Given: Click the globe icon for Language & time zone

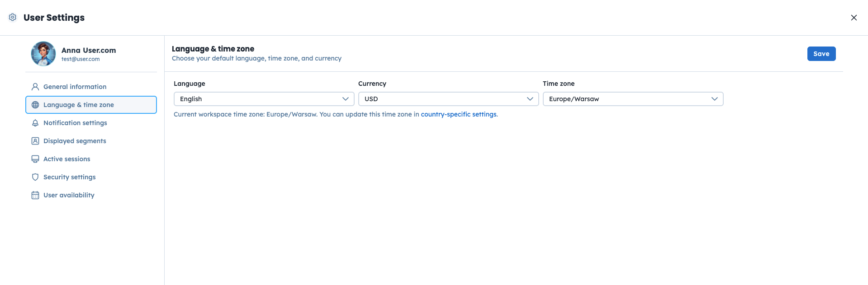Looking at the screenshot, I should (x=35, y=105).
